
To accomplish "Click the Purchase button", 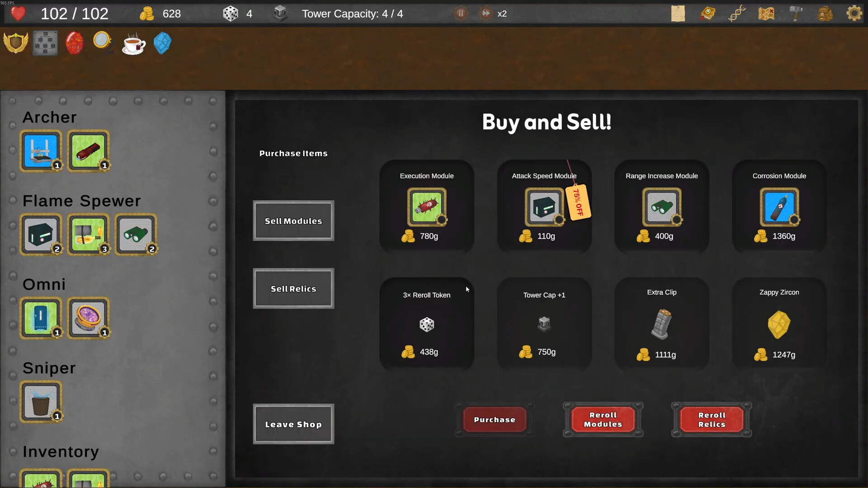I will coord(495,420).
